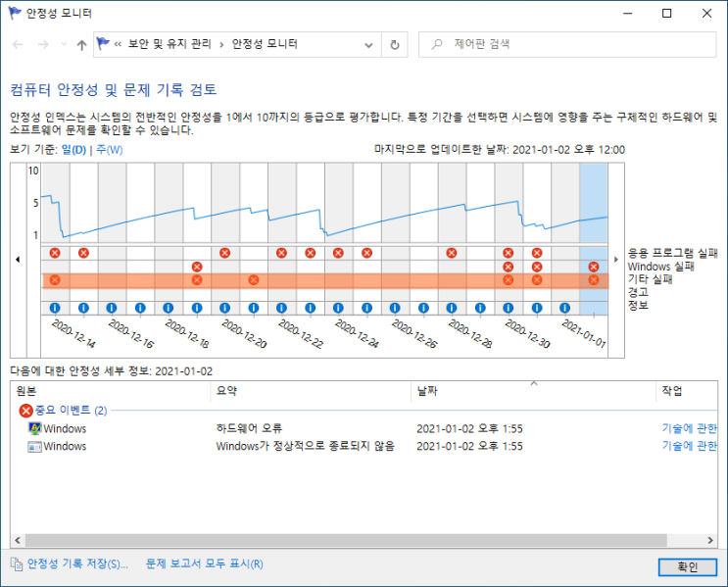This screenshot has width=728, height=587.
Task: Switch chart view to 일(D)
Action: [x=73, y=150]
